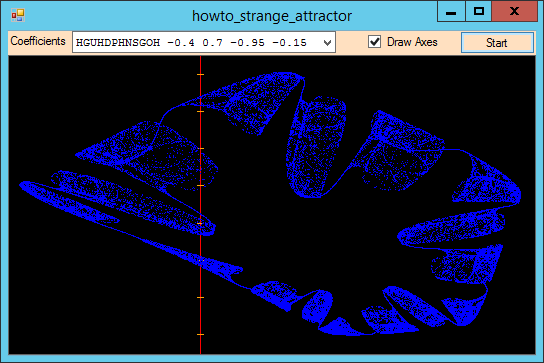Click the second orange tick from the top
Viewport: 544px width, 363px height.
tap(201, 111)
